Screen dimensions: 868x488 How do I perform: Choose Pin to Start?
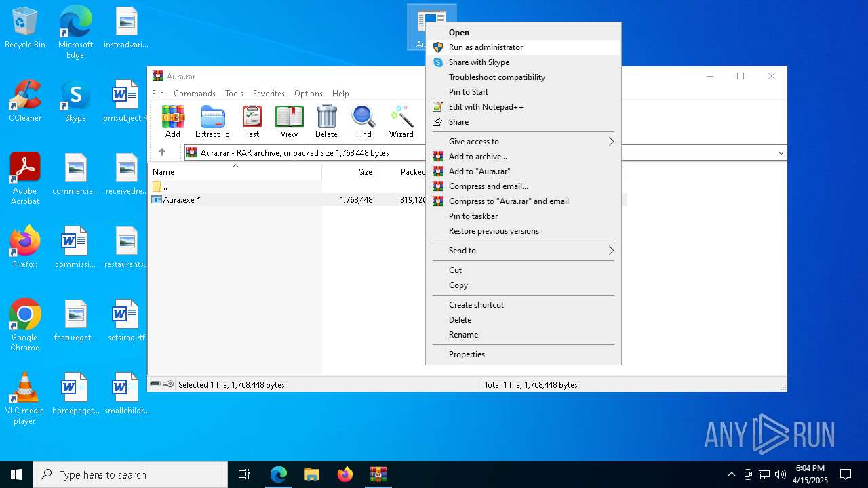coord(523,92)
